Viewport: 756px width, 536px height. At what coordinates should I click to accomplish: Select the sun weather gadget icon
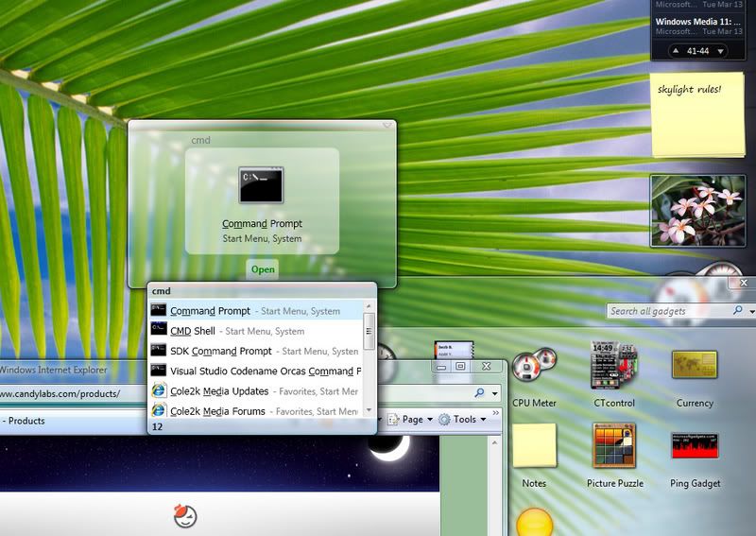tap(534, 522)
